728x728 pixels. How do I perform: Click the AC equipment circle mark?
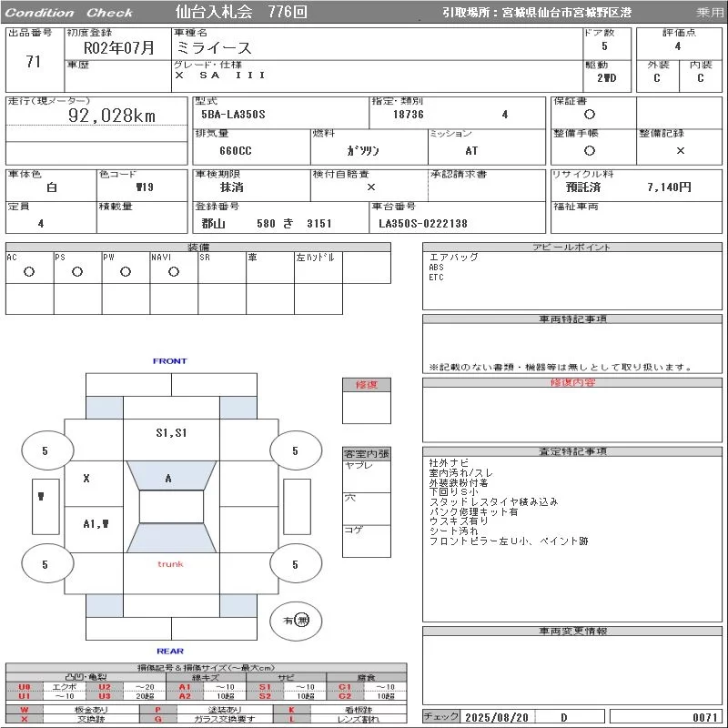[x=29, y=271]
